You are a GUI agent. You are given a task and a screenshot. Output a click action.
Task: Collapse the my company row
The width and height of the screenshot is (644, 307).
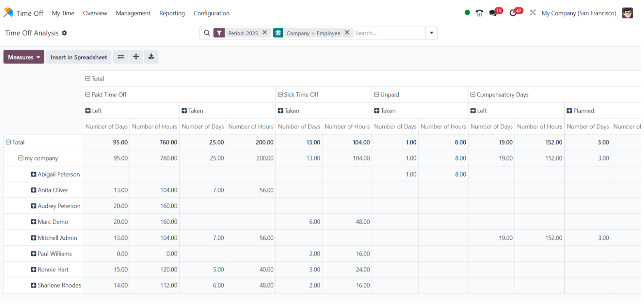(x=38, y=158)
